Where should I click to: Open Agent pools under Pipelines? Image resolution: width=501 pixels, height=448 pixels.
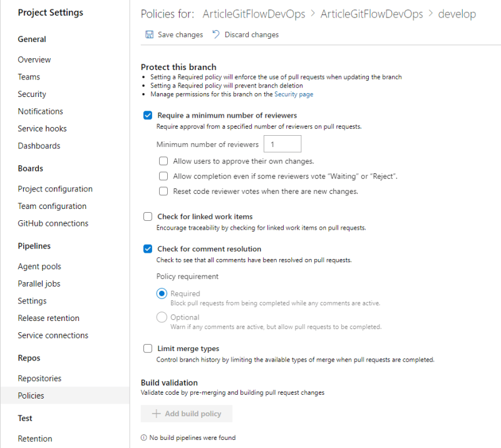pyautogui.click(x=39, y=267)
